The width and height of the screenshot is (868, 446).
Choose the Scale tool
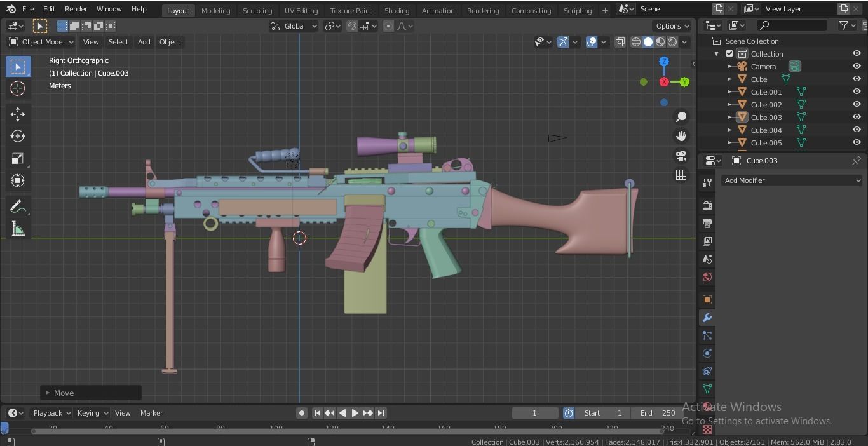pyautogui.click(x=18, y=158)
